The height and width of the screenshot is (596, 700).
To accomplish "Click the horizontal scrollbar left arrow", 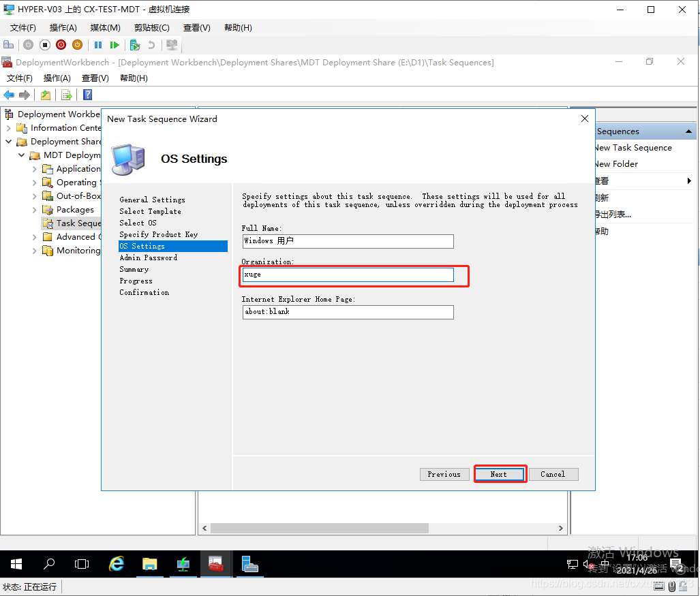I will [204, 528].
